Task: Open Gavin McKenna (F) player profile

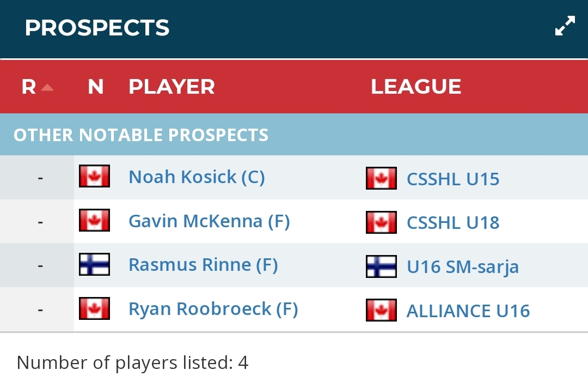Action: (x=209, y=221)
